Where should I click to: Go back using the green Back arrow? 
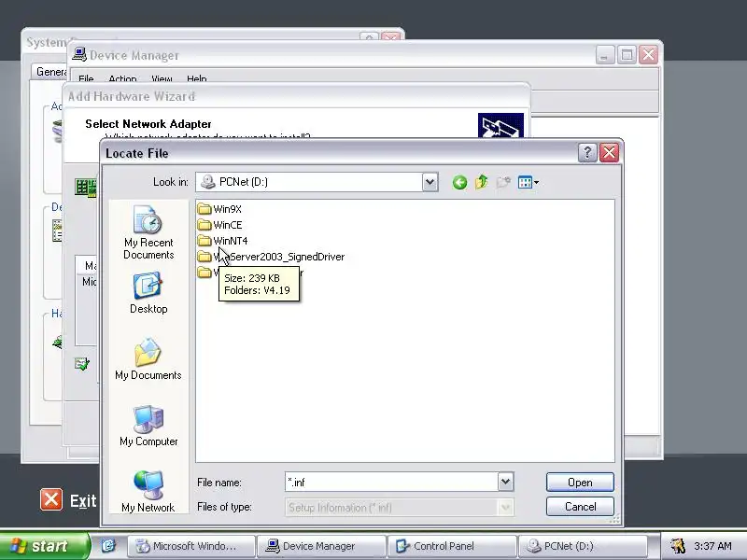pos(459,182)
